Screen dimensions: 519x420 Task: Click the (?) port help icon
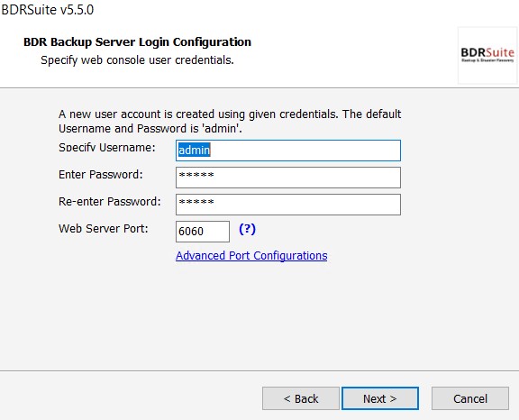click(x=247, y=229)
